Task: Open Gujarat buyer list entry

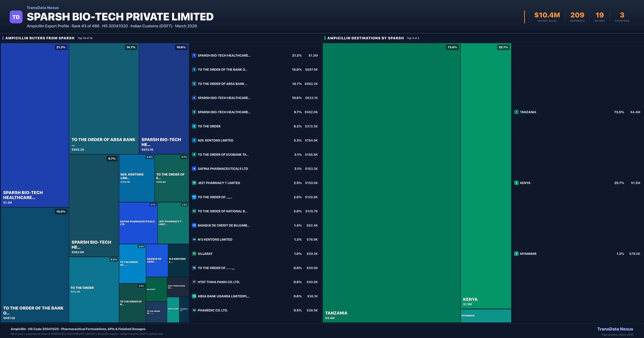Action: pyautogui.click(x=205, y=254)
